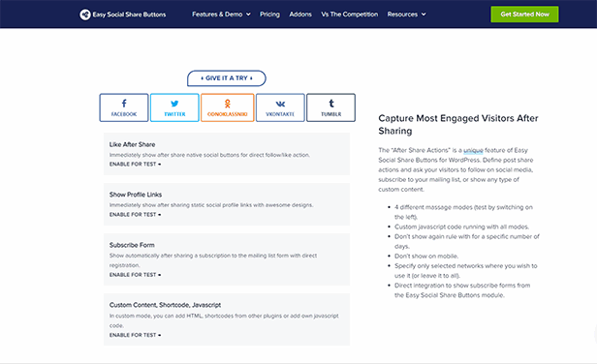Click the underlined word unique in paragraph
The image size is (597, 364).
(473, 150)
